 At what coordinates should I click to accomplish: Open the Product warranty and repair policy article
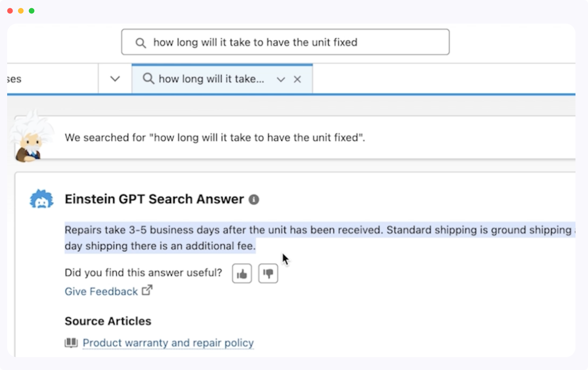pos(168,342)
